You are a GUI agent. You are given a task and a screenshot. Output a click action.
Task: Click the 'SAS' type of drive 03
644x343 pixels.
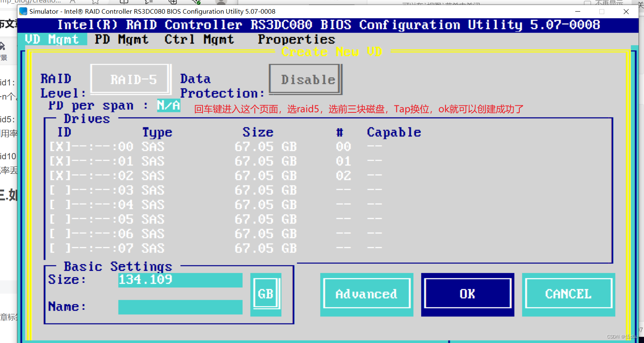tap(153, 190)
